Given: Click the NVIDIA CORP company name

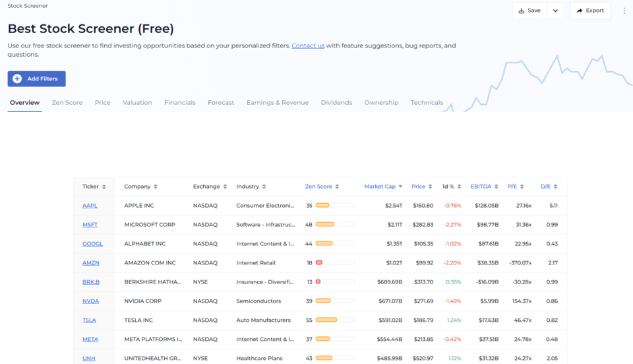Looking at the screenshot, I should coord(143,301).
